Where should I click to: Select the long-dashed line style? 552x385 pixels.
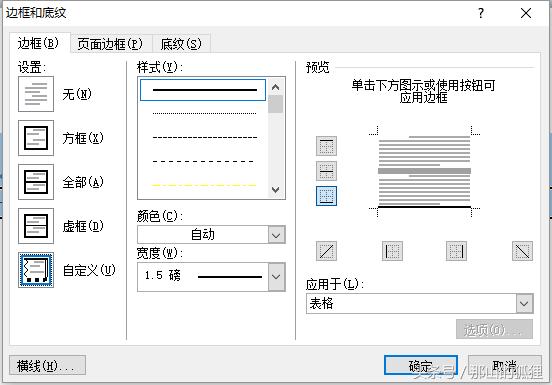coord(203,162)
